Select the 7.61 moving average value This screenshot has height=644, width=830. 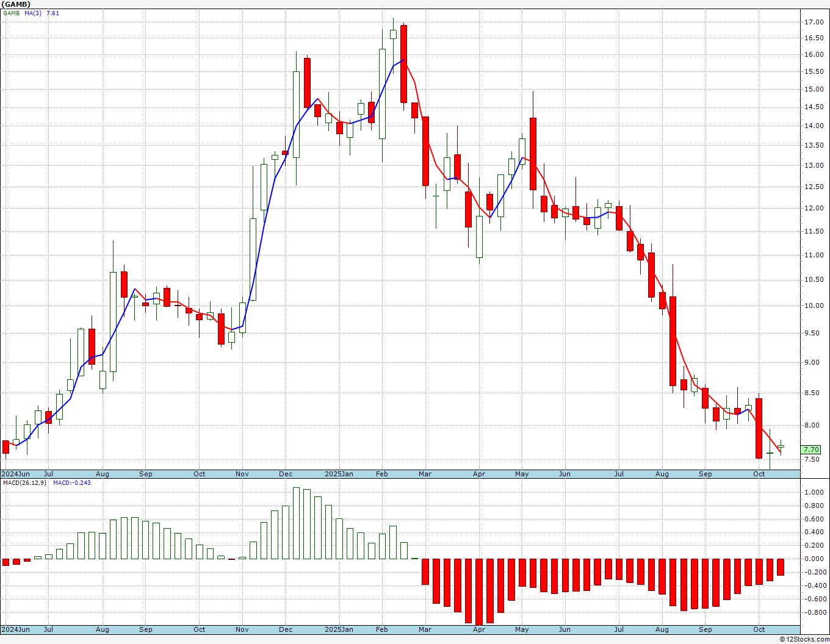53,13
